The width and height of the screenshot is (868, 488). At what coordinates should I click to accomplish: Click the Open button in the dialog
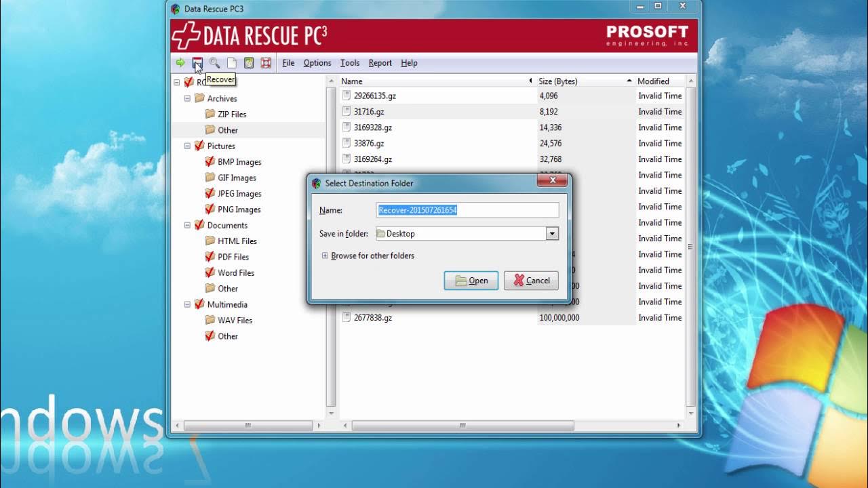click(x=471, y=281)
